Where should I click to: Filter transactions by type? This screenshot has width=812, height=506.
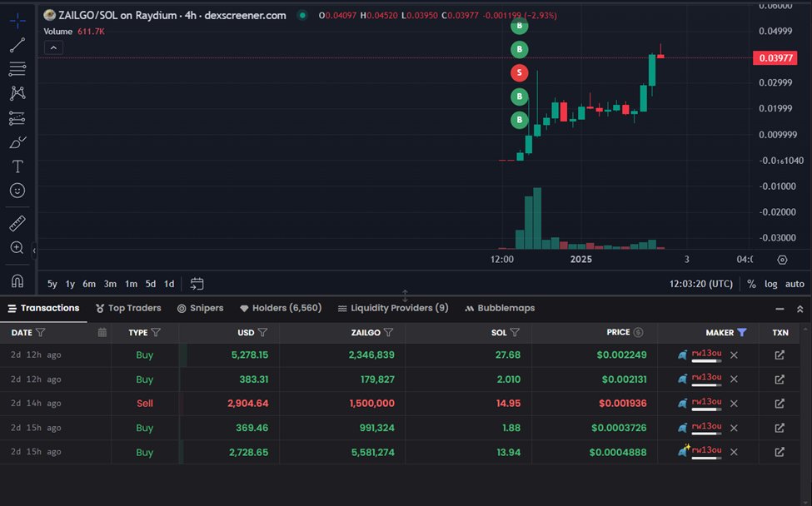pyautogui.click(x=156, y=332)
